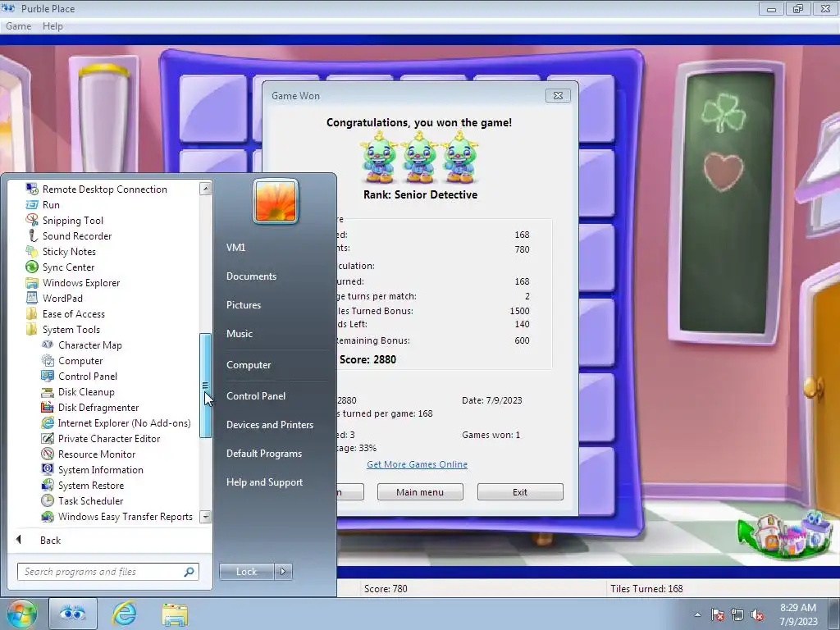Open the arrow next to Lock
840x630 pixels.
tap(283, 572)
